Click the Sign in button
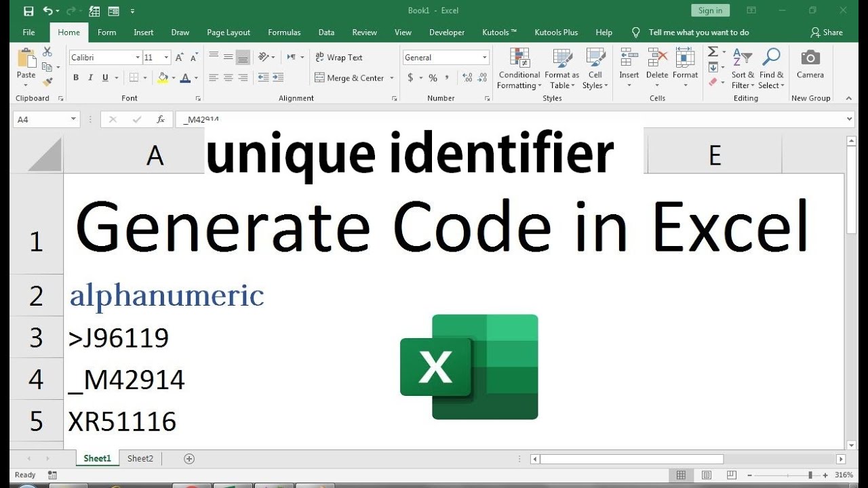The width and height of the screenshot is (868, 488). click(710, 10)
